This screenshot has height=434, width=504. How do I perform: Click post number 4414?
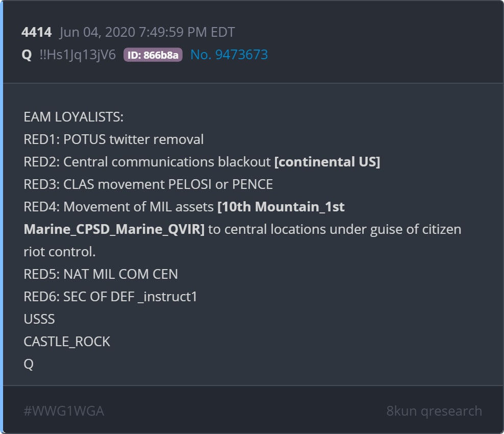pos(36,33)
